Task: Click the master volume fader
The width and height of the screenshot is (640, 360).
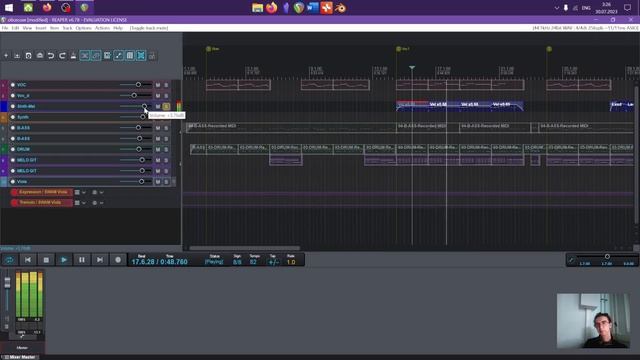Action: pos(7,283)
